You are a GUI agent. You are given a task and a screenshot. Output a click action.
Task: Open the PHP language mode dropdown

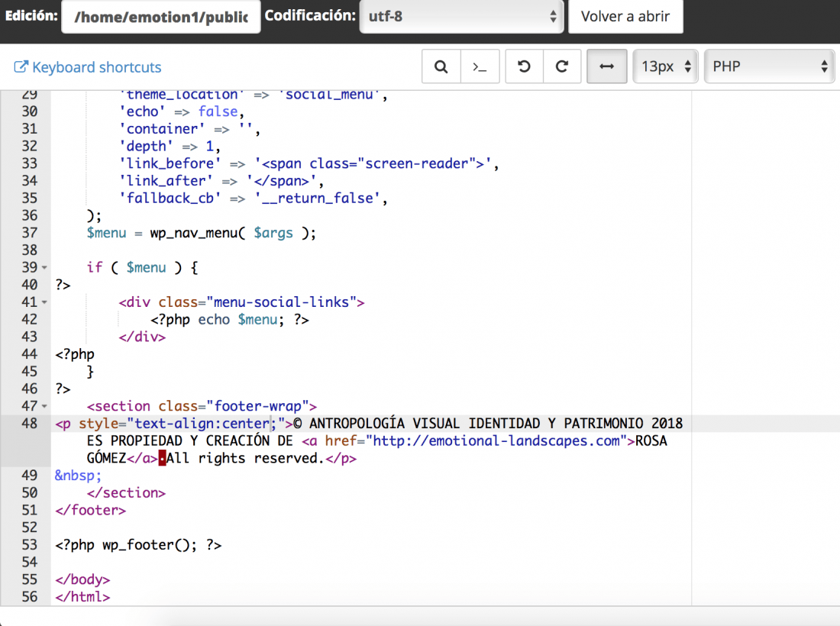point(769,66)
